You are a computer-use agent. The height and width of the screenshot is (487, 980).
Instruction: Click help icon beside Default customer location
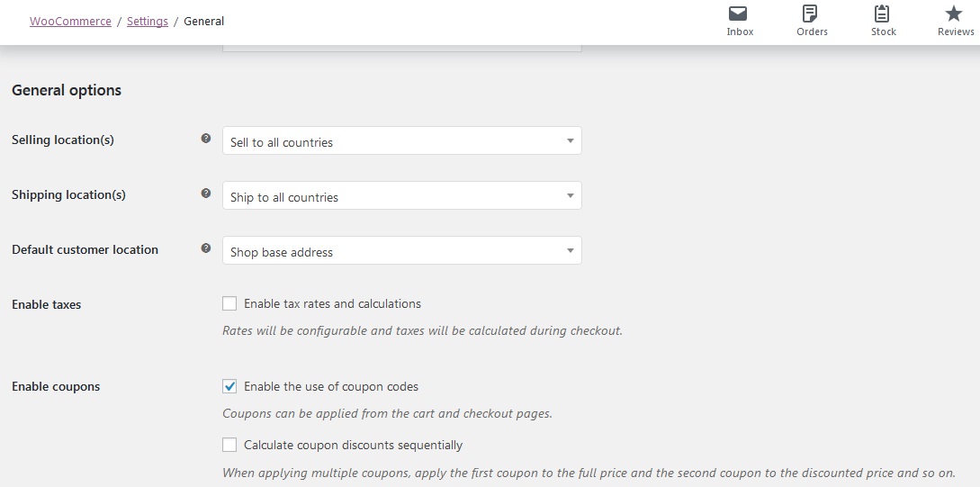point(205,248)
